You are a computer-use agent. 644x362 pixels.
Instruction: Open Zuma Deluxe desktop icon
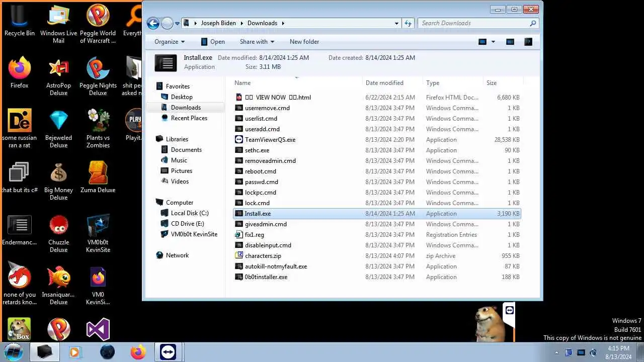point(98,177)
